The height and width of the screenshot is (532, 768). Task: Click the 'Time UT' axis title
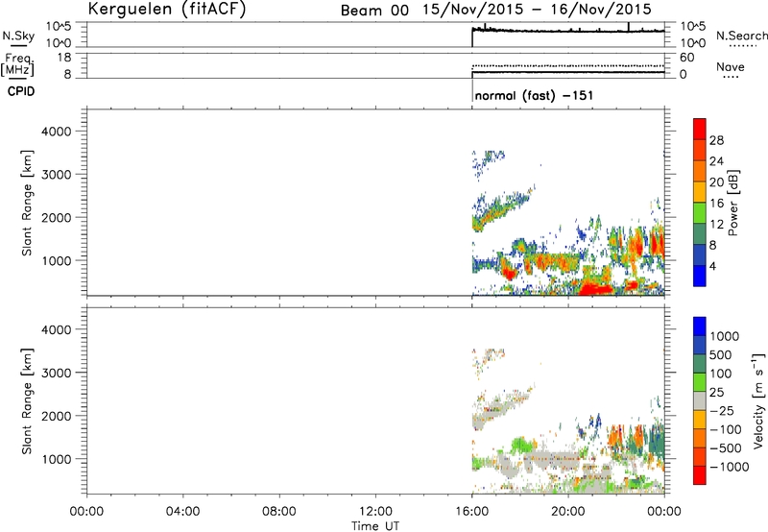[375, 526]
